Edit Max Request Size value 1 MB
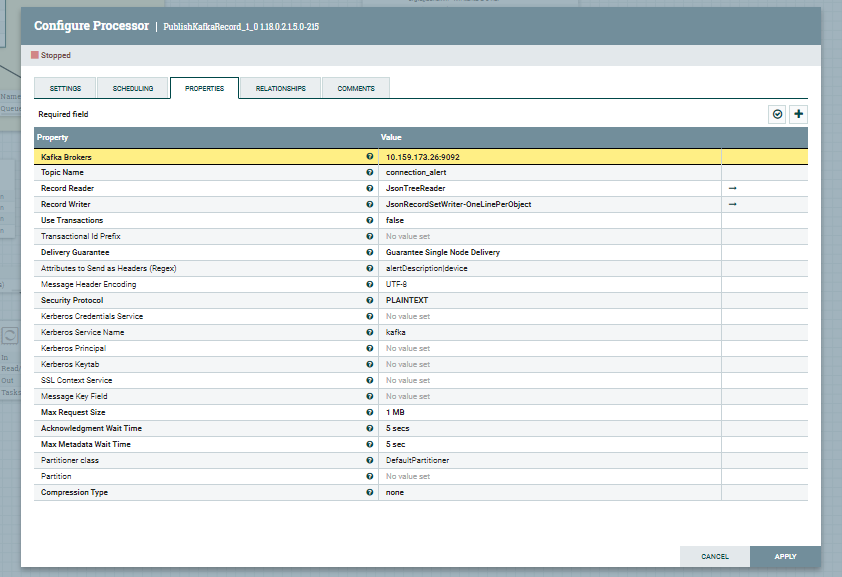 (550, 412)
